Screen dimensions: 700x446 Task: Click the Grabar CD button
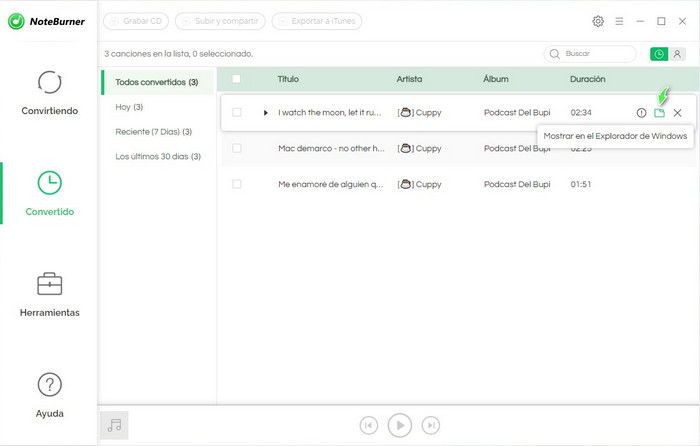136,21
